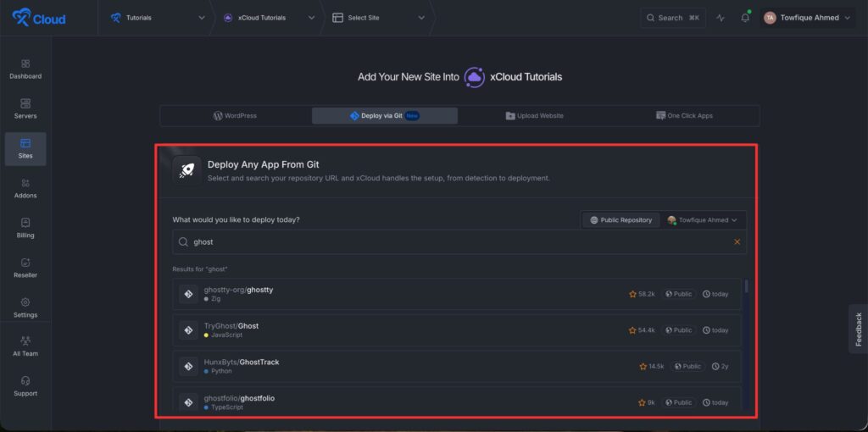868x432 pixels.
Task: Click the TypeScript language label
Action: coord(224,407)
